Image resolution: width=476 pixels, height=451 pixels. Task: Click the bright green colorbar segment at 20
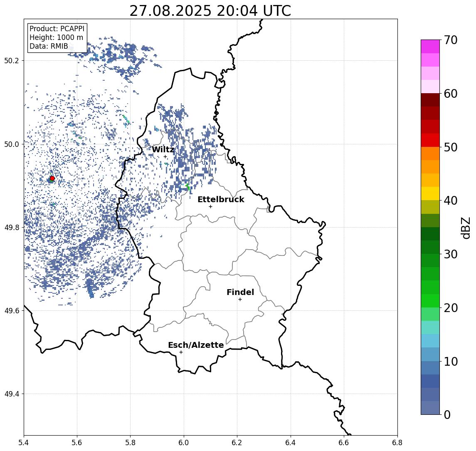(x=430, y=301)
